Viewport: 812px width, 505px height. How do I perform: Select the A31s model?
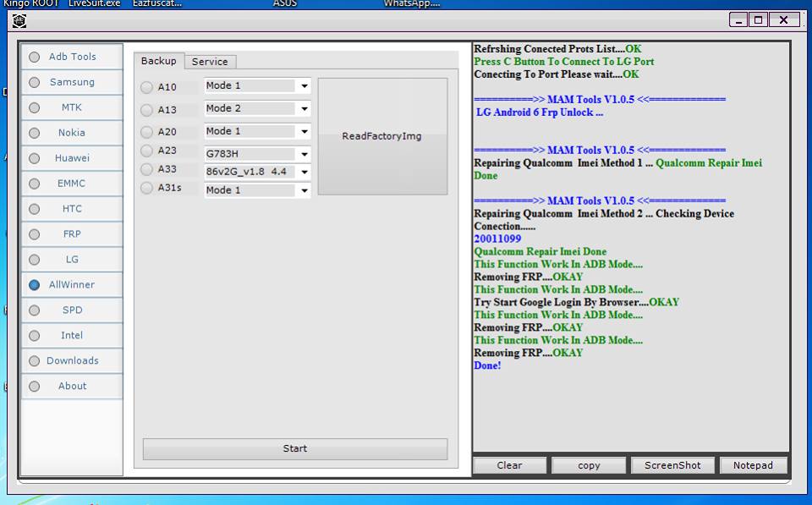(x=145, y=189)
